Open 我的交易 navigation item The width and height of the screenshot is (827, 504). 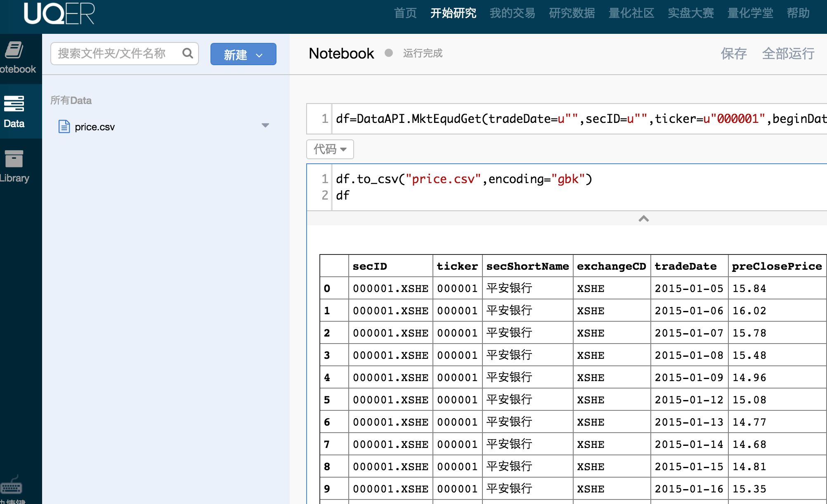pyautogui.click(x=512, y=13)
